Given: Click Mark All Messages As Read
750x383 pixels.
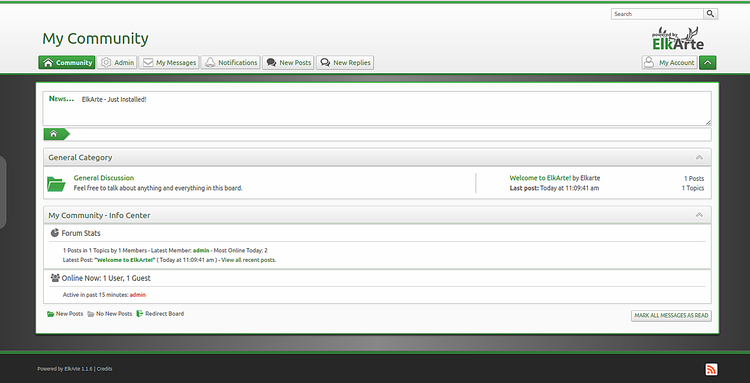Looking at the screenshot, I should pos(671,316).
